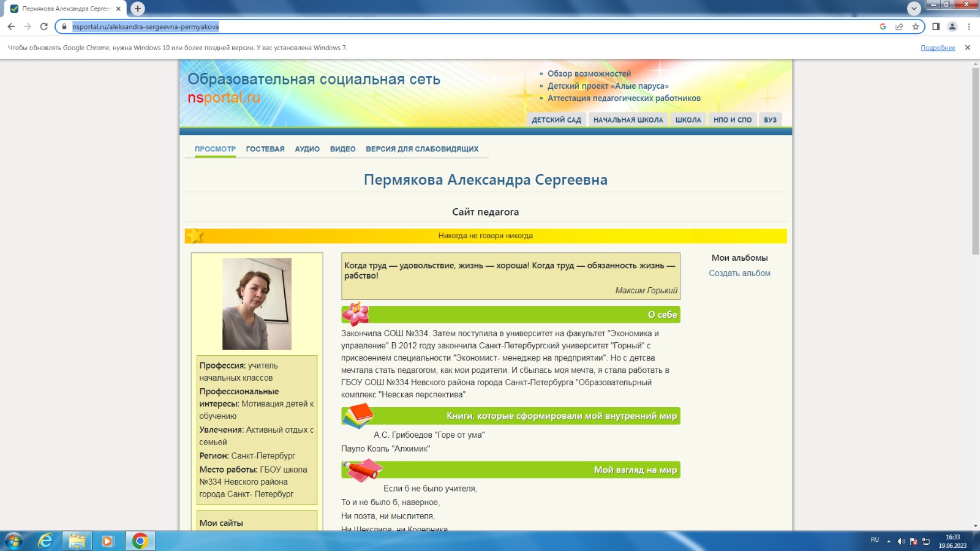Open Chrome three-dot menu
This screenshot has width=980, height=551.
coord(969,26)
